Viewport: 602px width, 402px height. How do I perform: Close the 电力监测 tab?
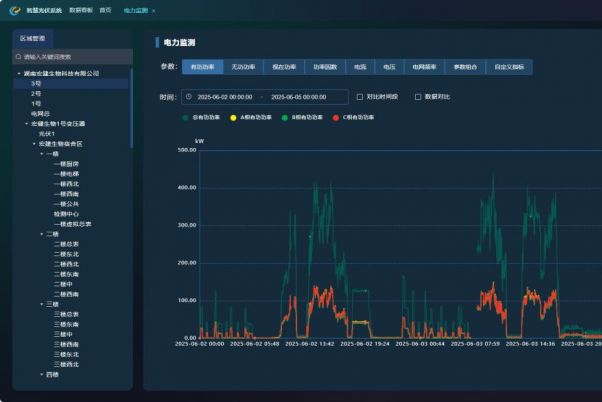(153, 10)
